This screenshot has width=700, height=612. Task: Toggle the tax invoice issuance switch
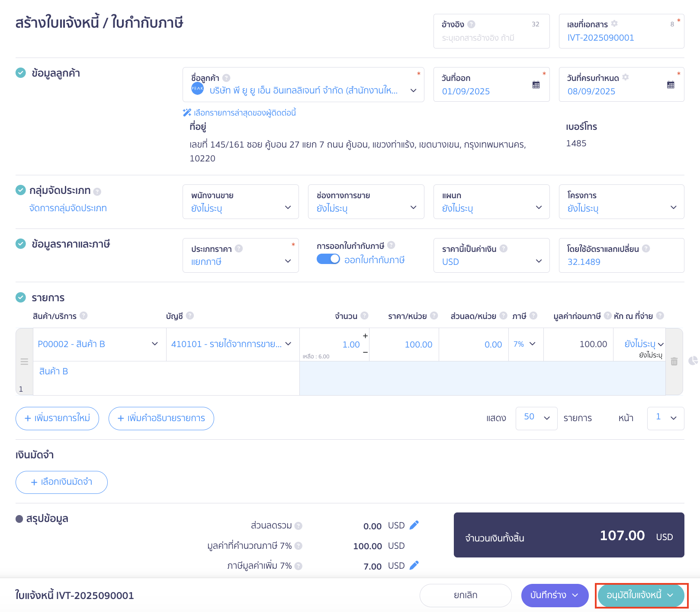coord(328,259)
